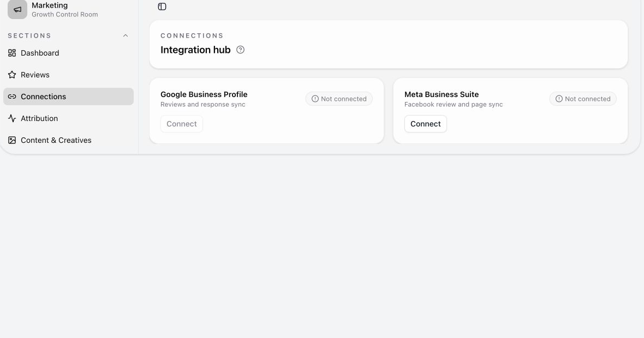Viewport: 644px width, 338px height.
Task: Click the Content & Creatives image icon
Action: (12, 140)
